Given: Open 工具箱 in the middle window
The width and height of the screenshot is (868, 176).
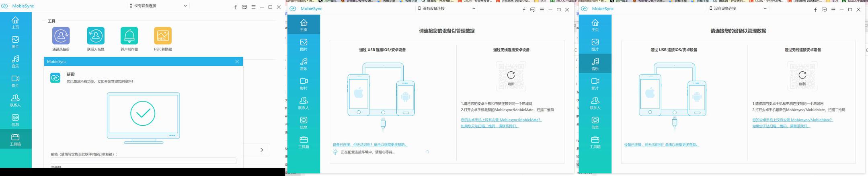Looking at the screenshot, I should 304,142.
